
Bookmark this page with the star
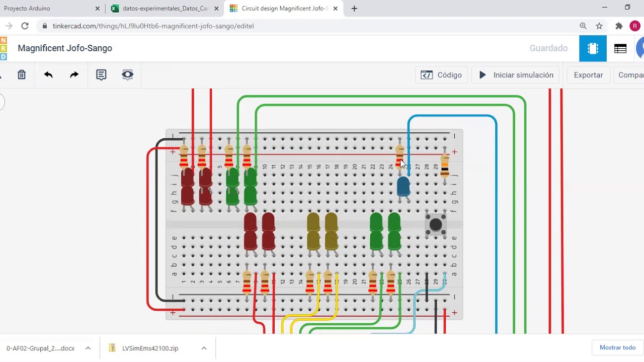[x=599, y=26]
